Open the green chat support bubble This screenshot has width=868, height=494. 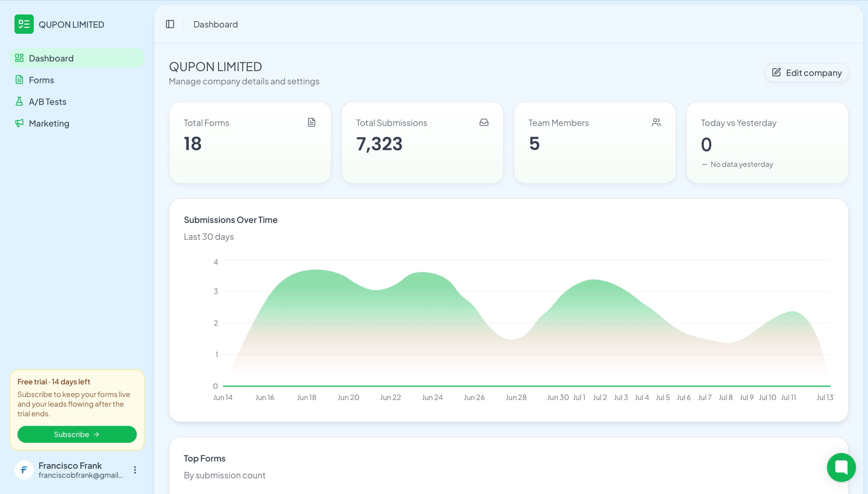point(841,467)
